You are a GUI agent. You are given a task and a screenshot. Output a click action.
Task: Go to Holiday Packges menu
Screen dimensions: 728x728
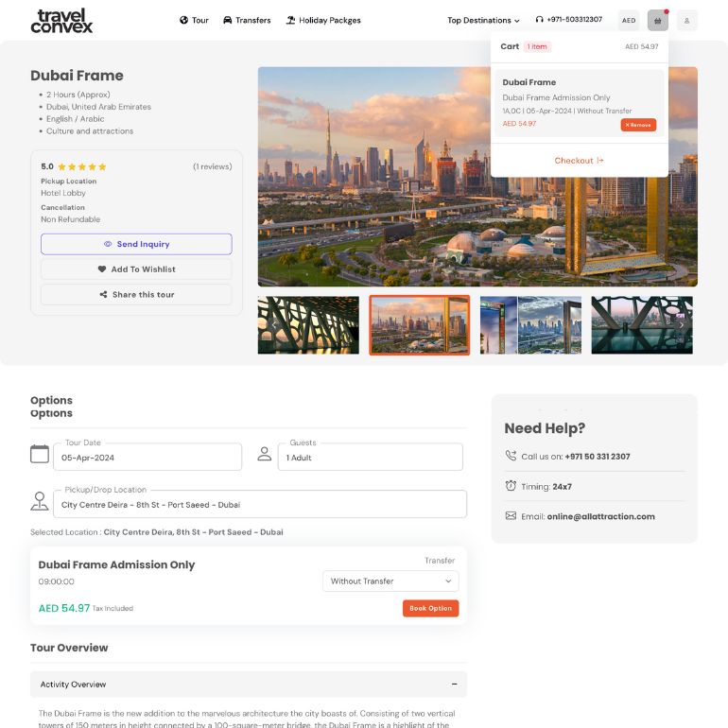[323, 21]
